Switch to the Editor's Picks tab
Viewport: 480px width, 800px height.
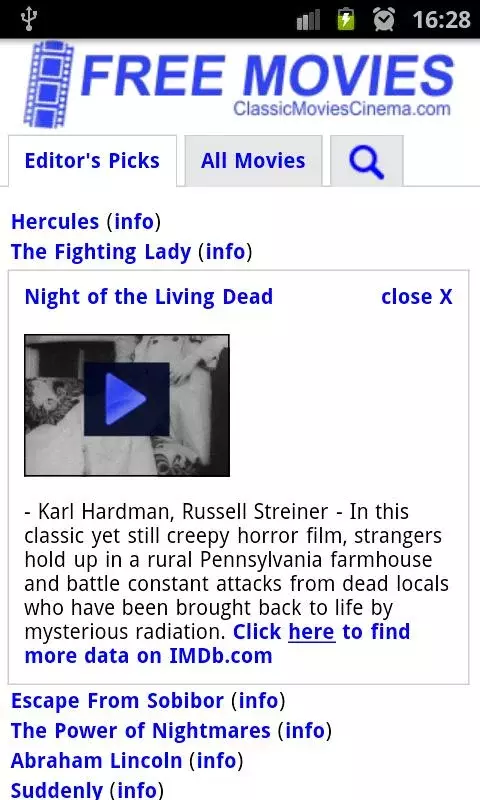coord(92,161)
